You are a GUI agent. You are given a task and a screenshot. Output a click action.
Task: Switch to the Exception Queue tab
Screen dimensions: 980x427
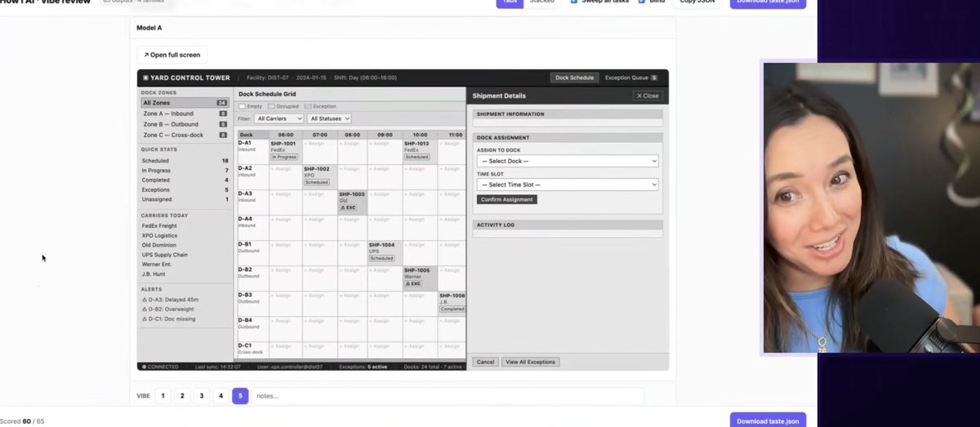pyautogui.click(x=630, y=78)
